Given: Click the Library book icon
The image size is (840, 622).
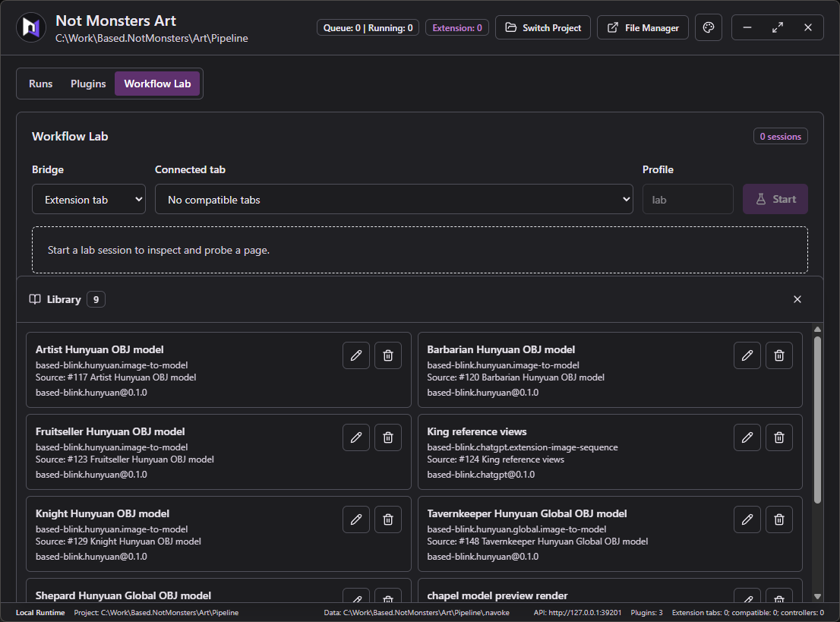Looking at the screenshot, I should point(35,299).
